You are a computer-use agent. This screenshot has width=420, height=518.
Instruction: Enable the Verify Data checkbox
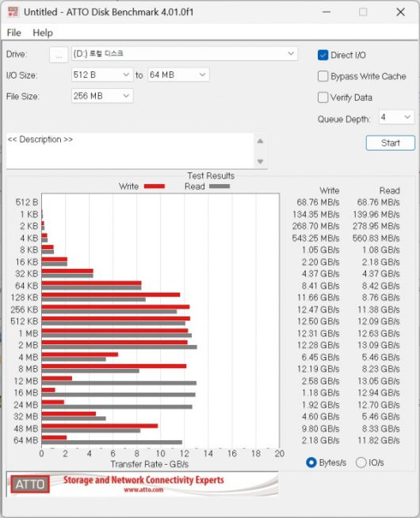pos(323,98)
